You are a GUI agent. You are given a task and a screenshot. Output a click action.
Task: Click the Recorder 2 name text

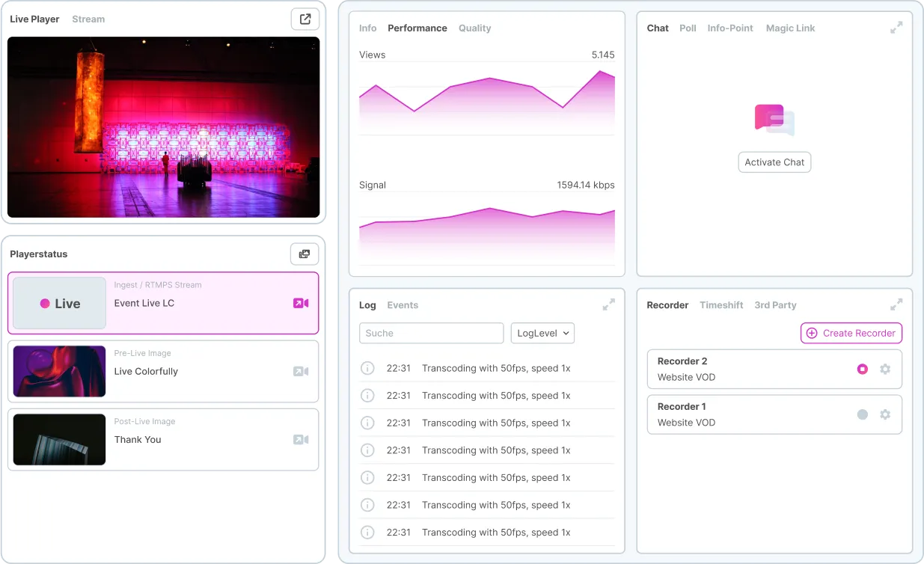682,361
